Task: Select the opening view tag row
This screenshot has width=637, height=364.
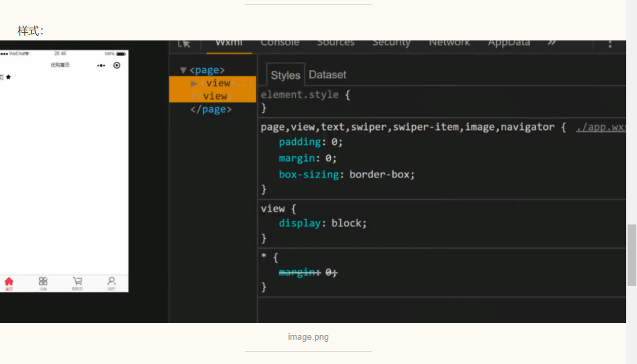Action: point(212,84)
